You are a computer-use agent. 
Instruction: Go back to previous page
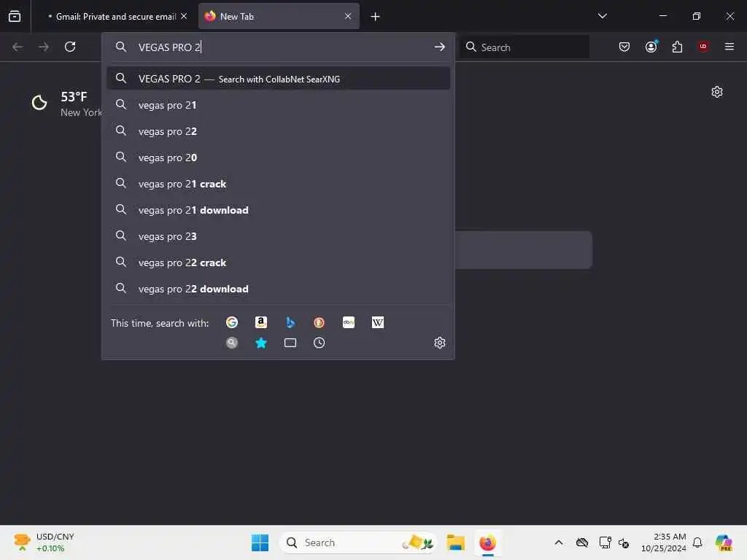click(18, 47)
